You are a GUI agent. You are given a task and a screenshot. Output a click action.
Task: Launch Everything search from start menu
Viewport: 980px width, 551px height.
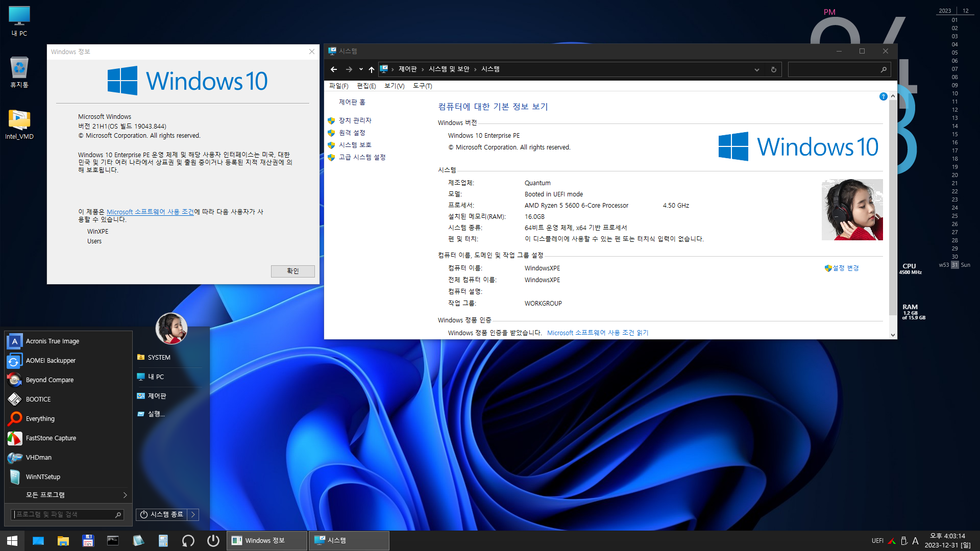[x=68, y=419]
